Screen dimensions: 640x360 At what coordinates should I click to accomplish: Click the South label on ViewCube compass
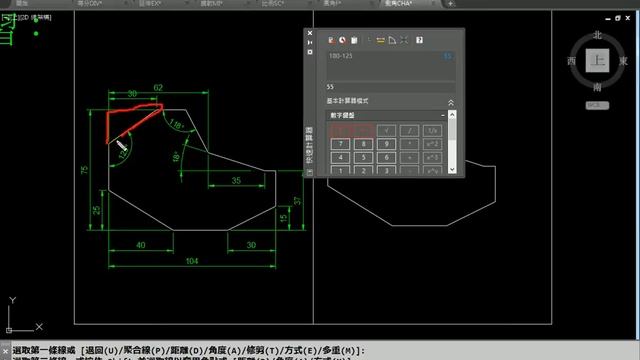(597, 87)
